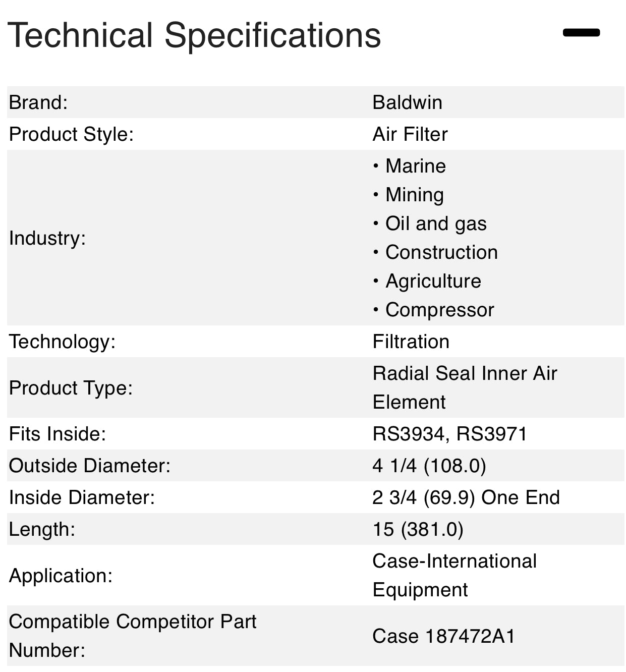Image resolution: width=626 pixels, height=672 pixels.
Task: Click the Air Filter product style text
Action: [x=410, y=134]
